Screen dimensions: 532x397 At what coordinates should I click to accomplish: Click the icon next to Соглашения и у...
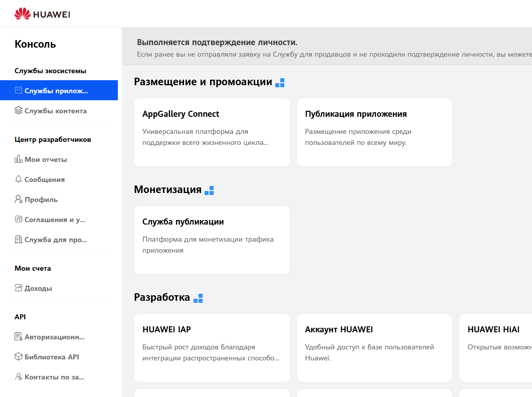click(x=19, y=220)
